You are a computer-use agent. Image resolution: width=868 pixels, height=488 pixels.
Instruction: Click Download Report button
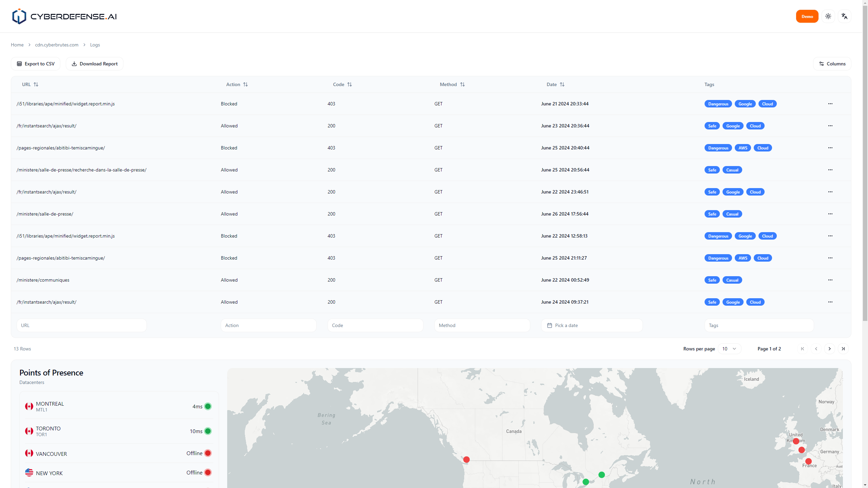coord(95,64)
